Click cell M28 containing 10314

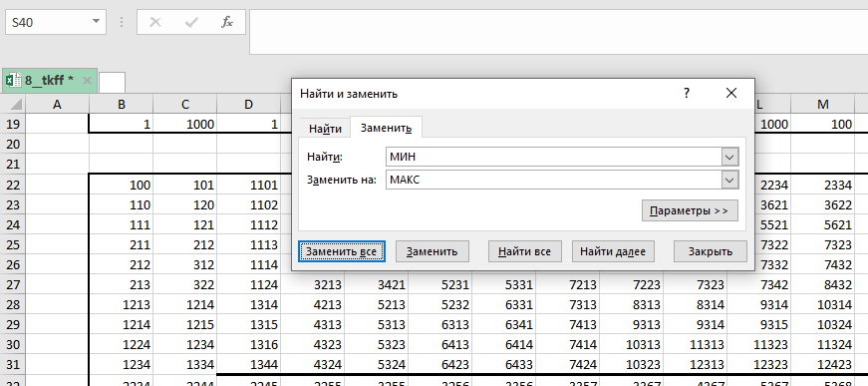click(x=822, y=304)
